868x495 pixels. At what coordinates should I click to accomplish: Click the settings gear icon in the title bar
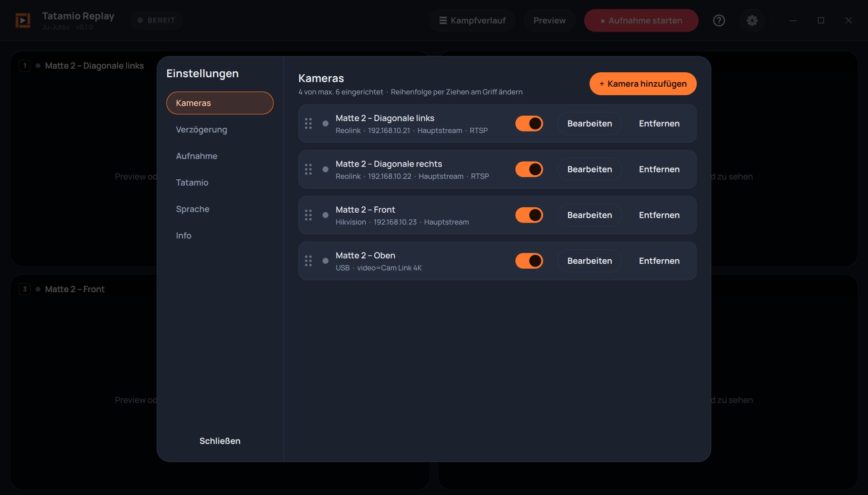point(752,20)
